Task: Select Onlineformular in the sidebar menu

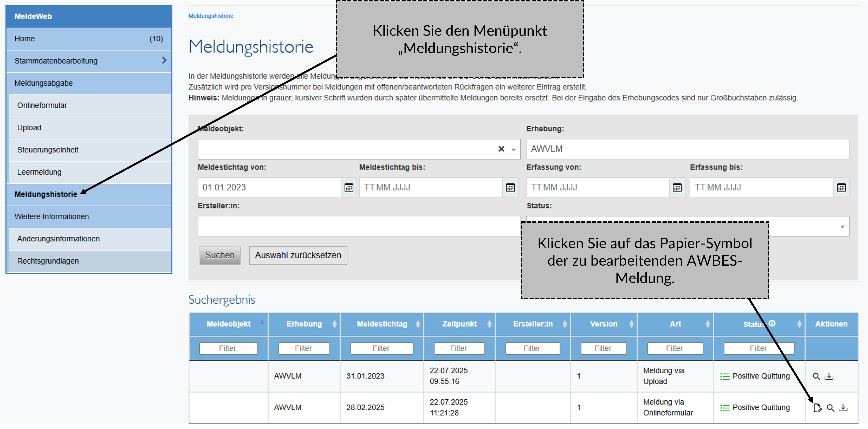Action: 42,105
